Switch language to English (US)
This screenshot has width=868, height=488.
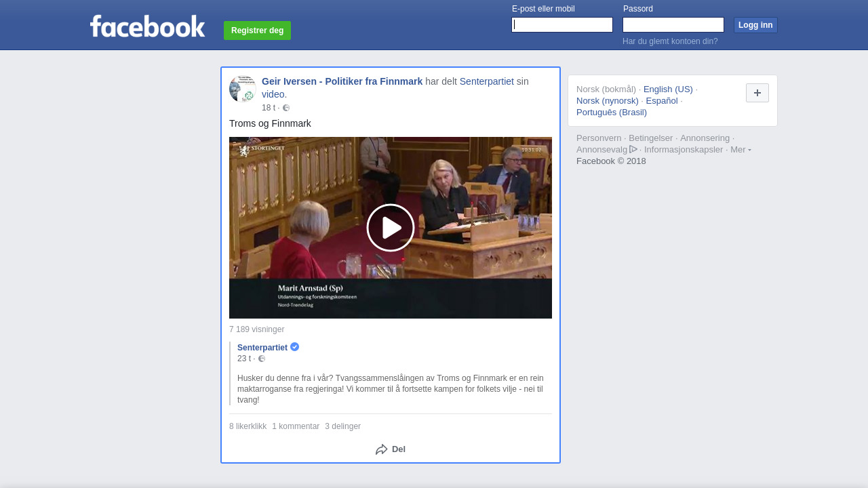(668, 89)
